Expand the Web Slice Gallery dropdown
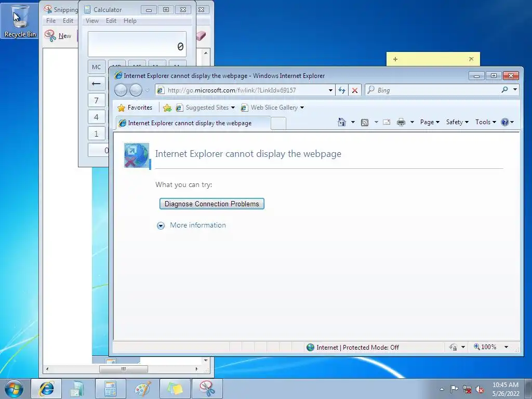 (x=302, y=108)
